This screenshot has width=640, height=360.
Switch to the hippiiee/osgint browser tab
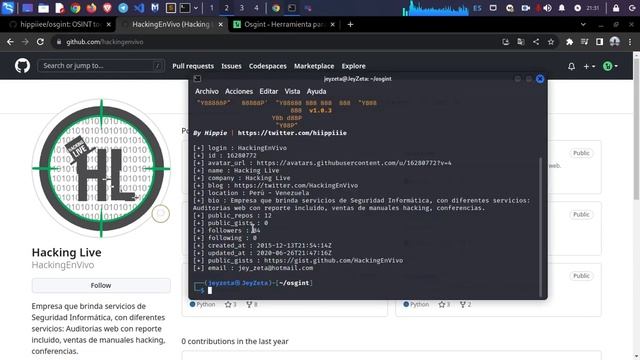tap(60, 24)
